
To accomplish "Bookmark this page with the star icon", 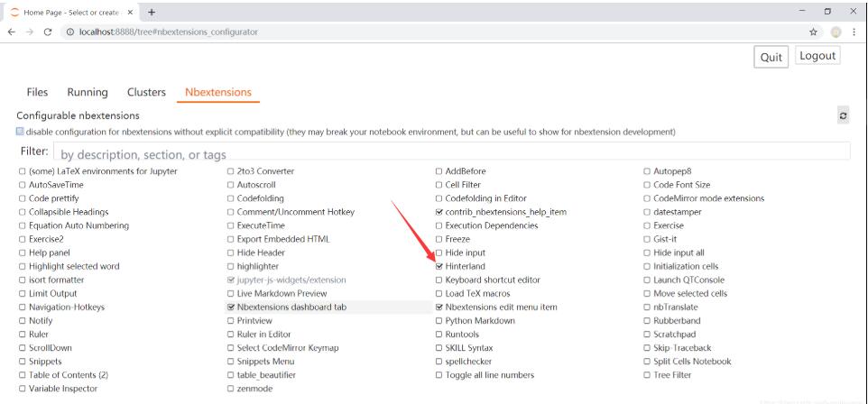I will tap(816, 32).
